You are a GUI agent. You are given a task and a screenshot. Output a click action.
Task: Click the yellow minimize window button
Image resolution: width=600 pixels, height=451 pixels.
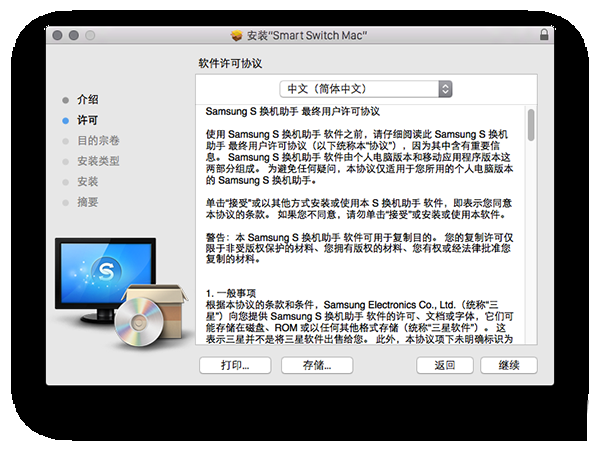pos(74,36)
